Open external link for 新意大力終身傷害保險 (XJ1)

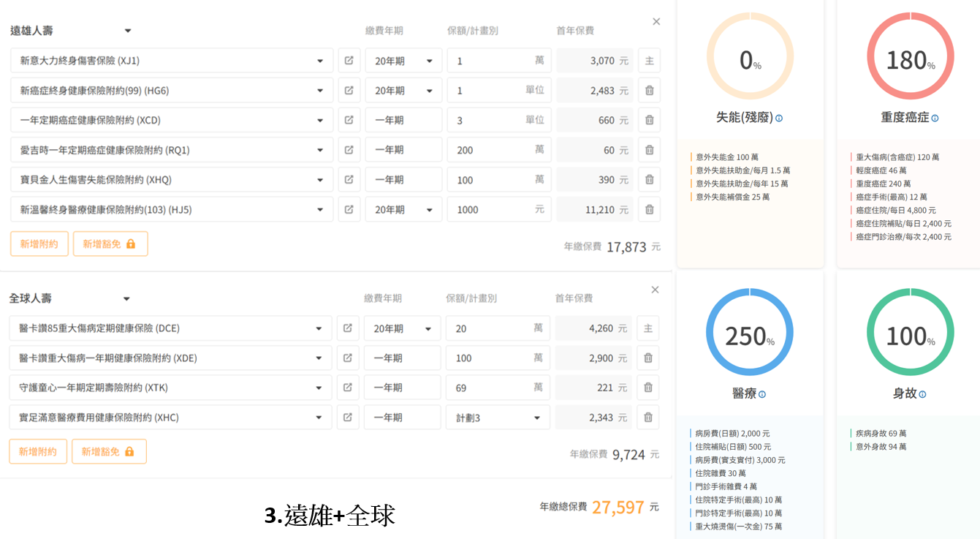[x=349, y=61]
